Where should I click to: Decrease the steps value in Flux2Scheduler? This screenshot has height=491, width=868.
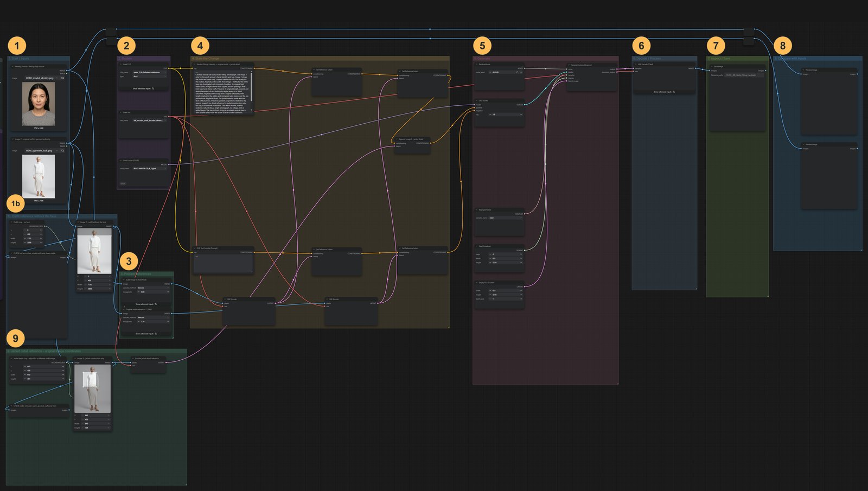click(x=490, y=254)
